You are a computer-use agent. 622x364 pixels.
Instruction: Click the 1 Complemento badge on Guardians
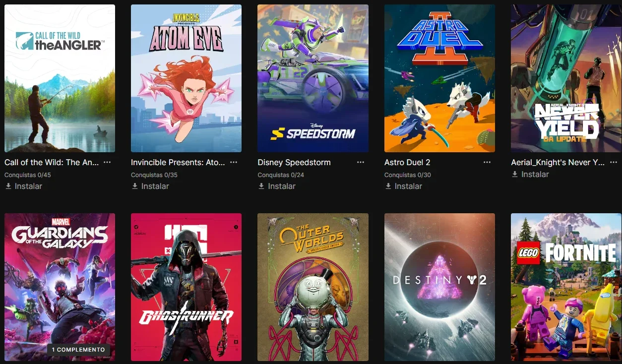(x=78, y=350)
